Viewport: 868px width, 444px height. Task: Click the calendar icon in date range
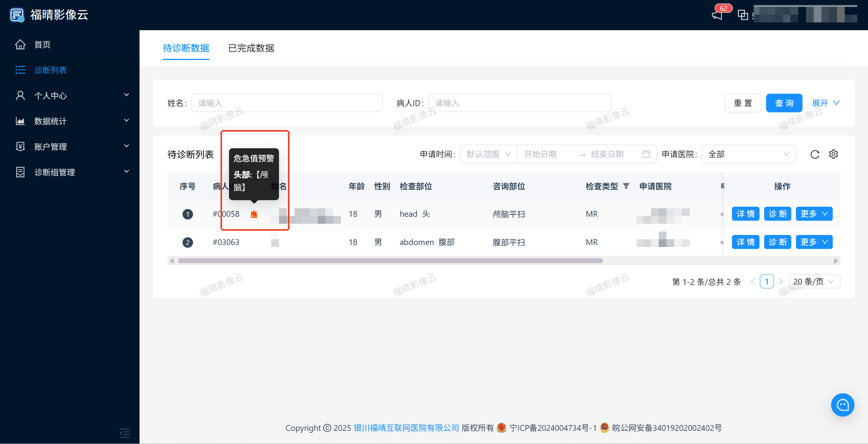[646, 154]
